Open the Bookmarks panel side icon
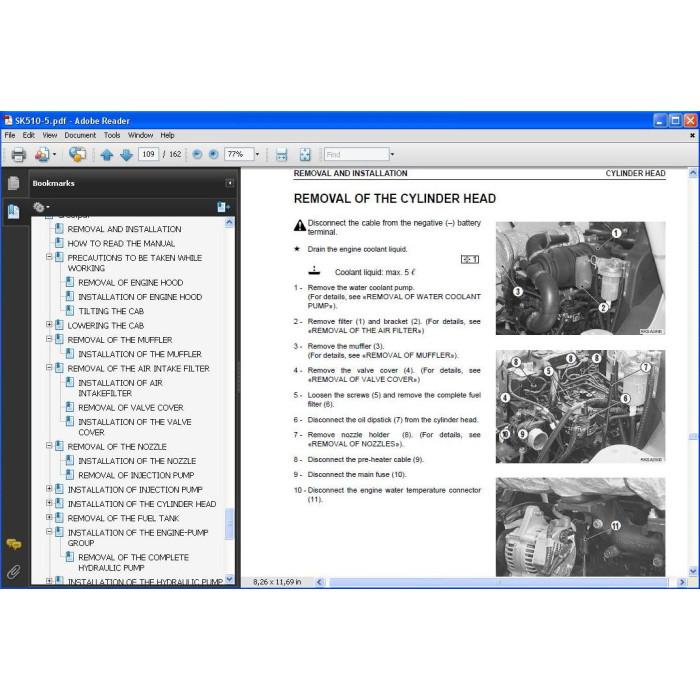700x700 pixels. pos(13,211)
